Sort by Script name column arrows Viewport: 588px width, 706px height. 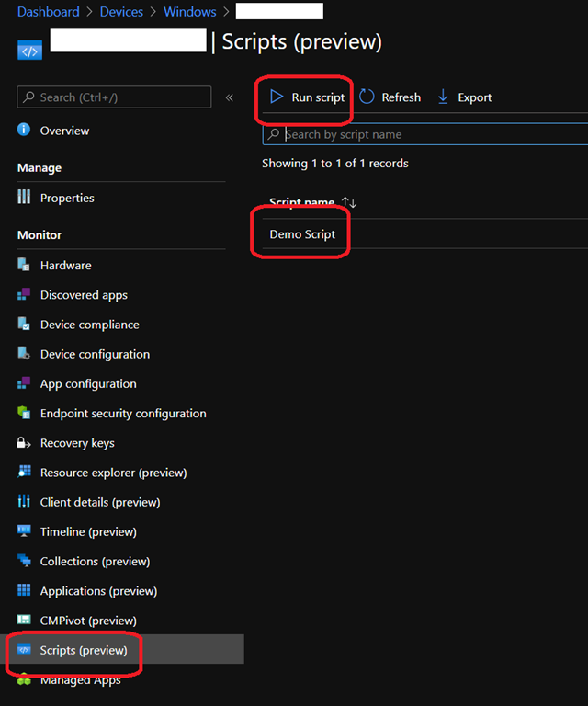(349, 202)
